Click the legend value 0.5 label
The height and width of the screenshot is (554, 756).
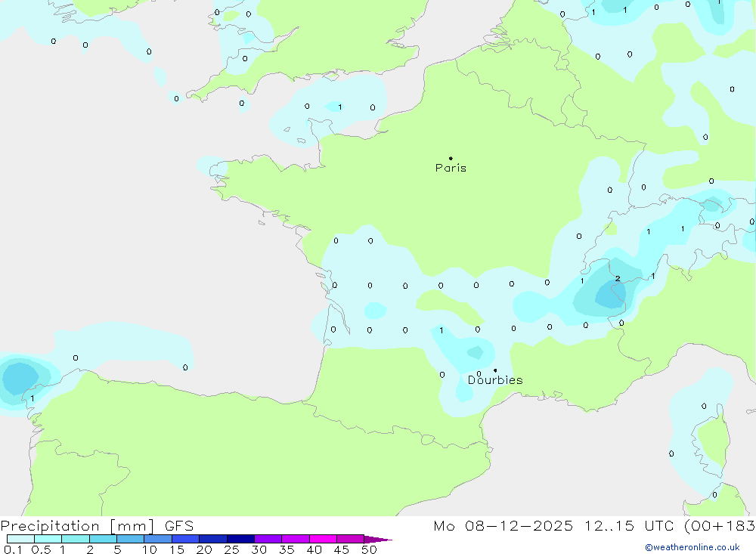point(41,549)
